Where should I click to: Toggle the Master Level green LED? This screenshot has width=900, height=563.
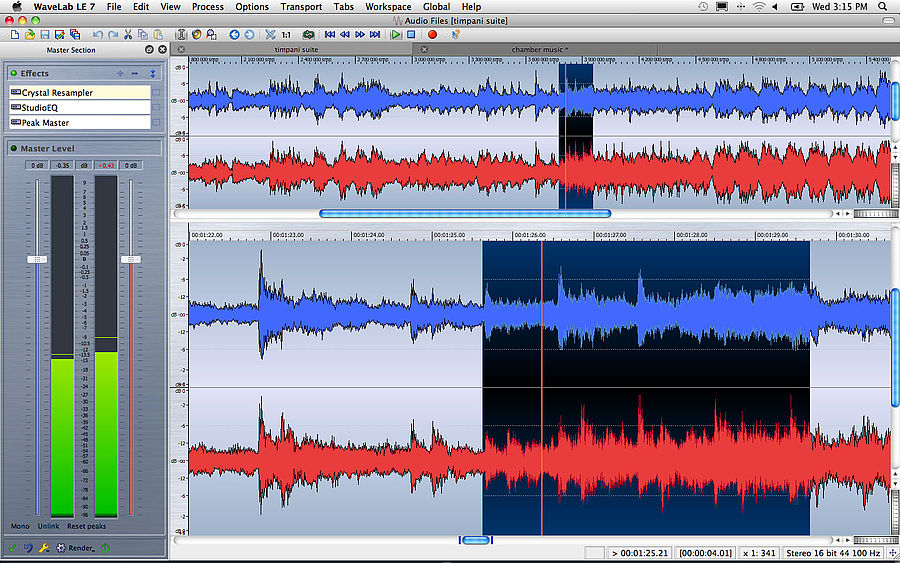[14, 148]
